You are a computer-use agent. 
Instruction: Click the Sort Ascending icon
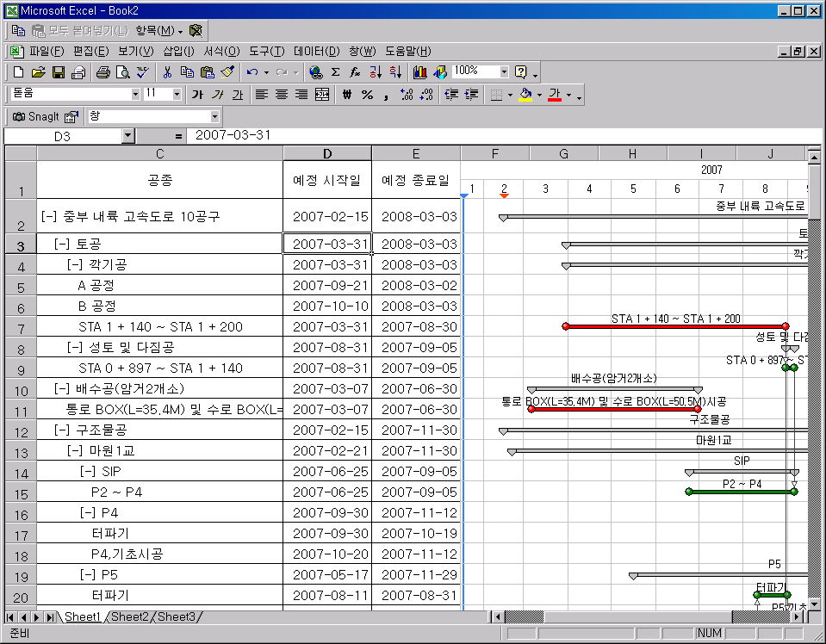pyautogui.click(x=376, y=72)
